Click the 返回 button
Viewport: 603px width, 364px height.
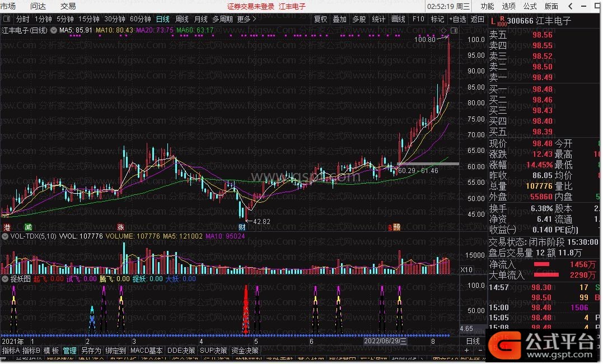[477, 19]
